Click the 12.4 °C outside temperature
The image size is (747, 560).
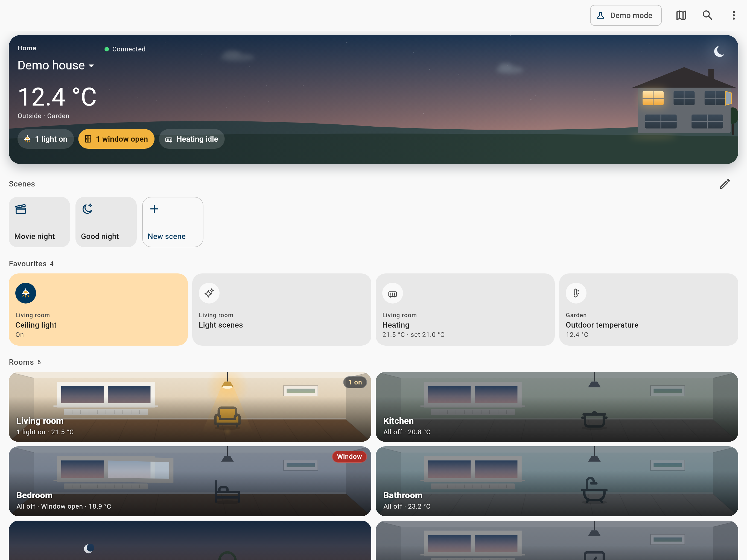click(x=57, y=97)
